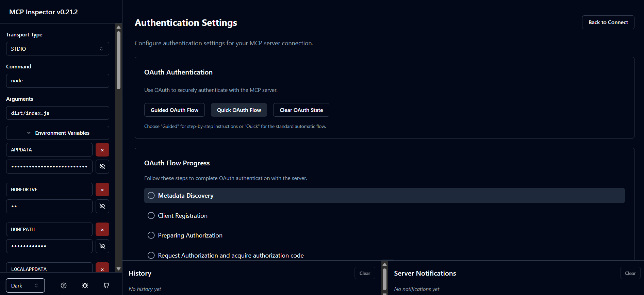Start the Quick OAuth Flow
Screen dimensions: 644x295
(x=239, y=110)
